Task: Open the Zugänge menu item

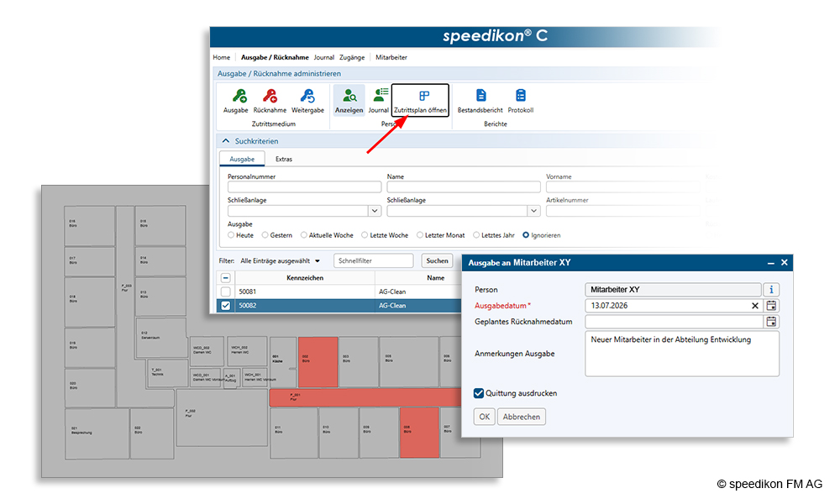Action: [352, 57]
